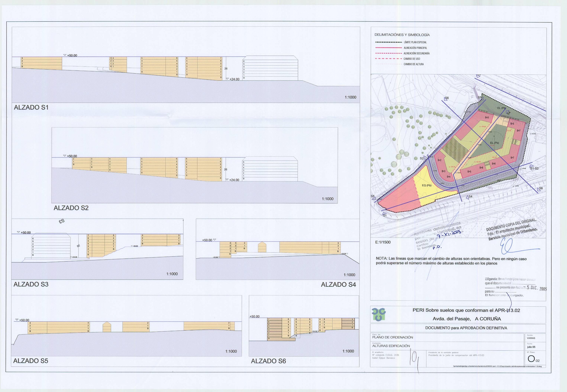Click the "B+4" building label on map

coord(448,177)
